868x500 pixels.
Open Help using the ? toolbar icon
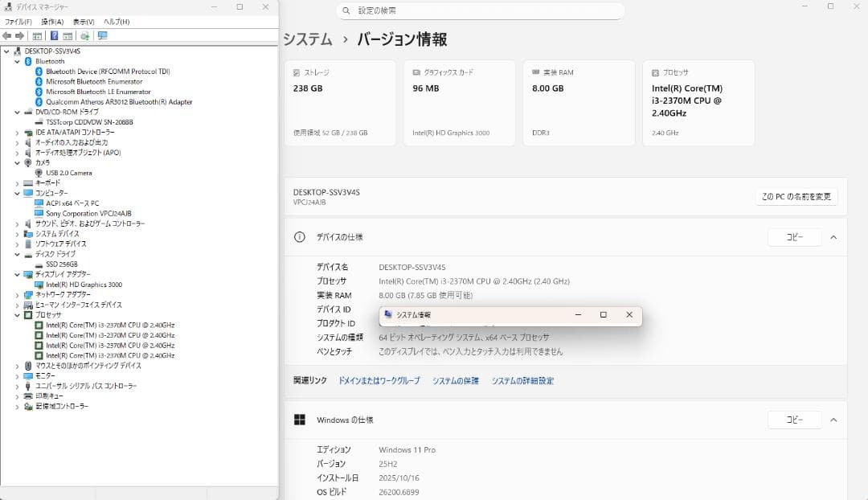54,35
